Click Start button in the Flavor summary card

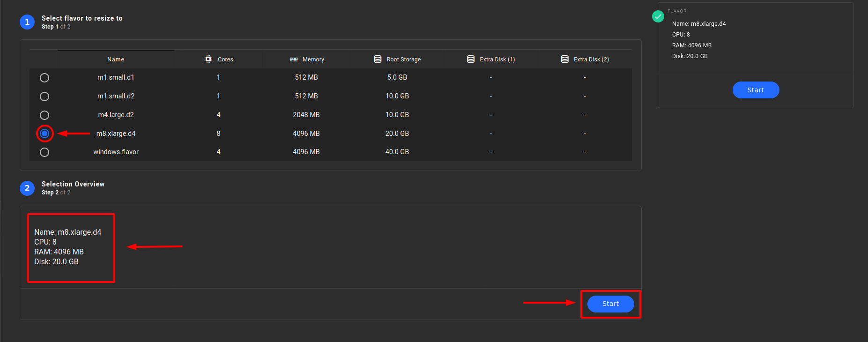click(756, 90)
